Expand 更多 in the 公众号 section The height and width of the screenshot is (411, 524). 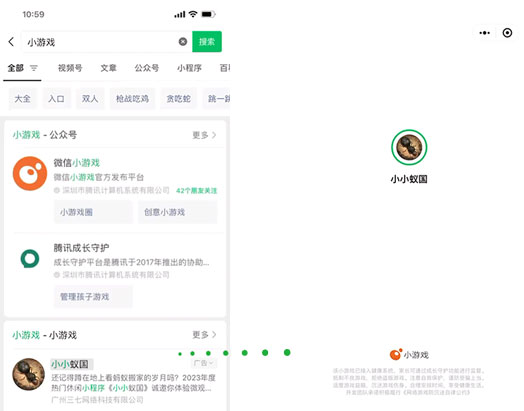(x=204, y=135)
